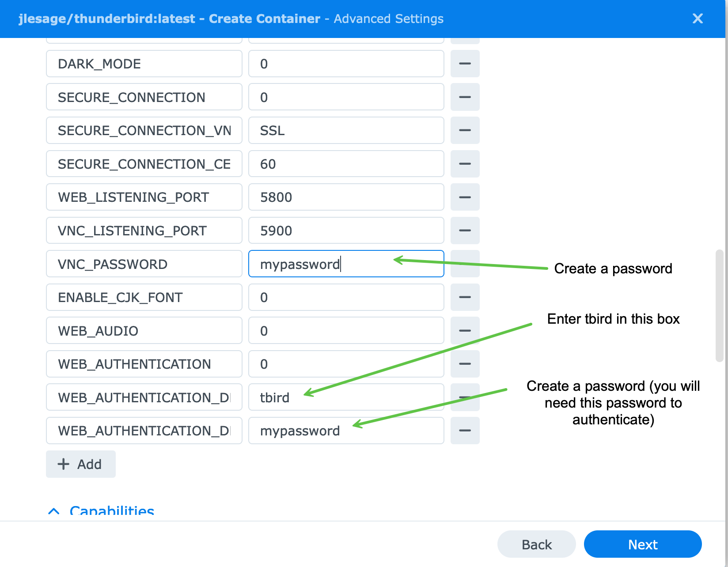Edit the WEB_AUDIO name field
The image size is (728, 567).
[x=144, y=330]
